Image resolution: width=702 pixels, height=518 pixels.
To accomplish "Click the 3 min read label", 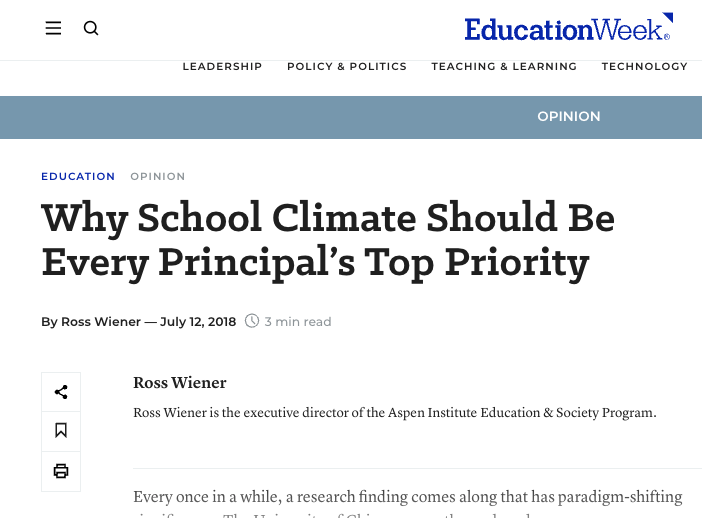I will [x=298, y=322].
